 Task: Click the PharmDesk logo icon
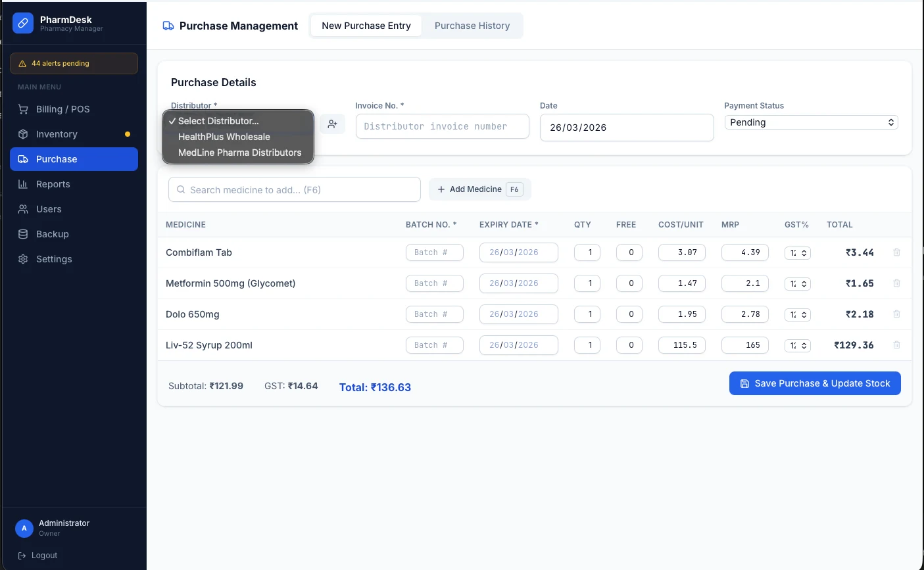[23, 24]
